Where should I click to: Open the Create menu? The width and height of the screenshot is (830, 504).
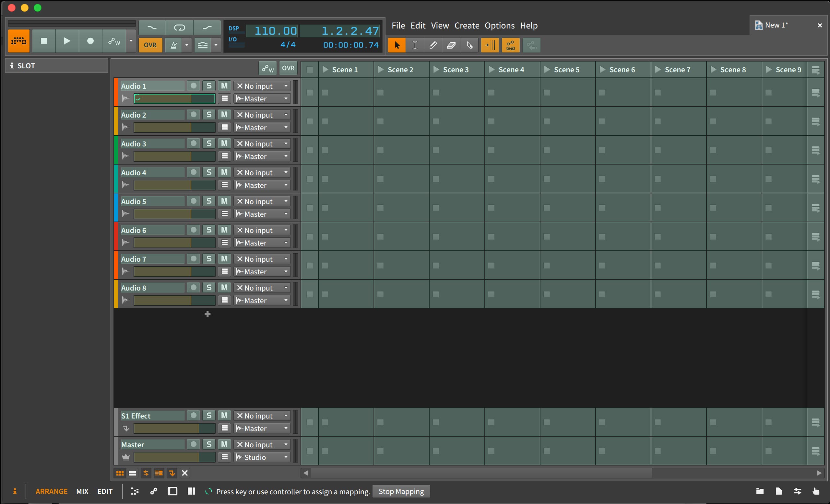[x=467, y=26]
